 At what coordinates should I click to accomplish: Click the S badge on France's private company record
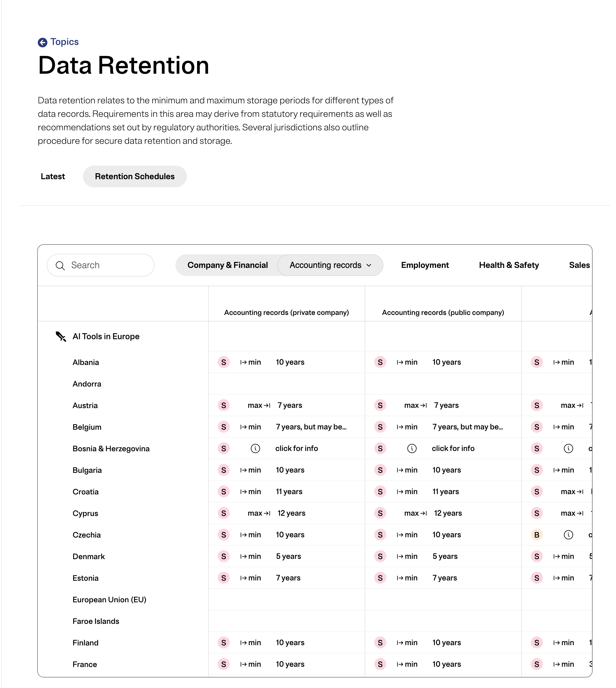224,664
